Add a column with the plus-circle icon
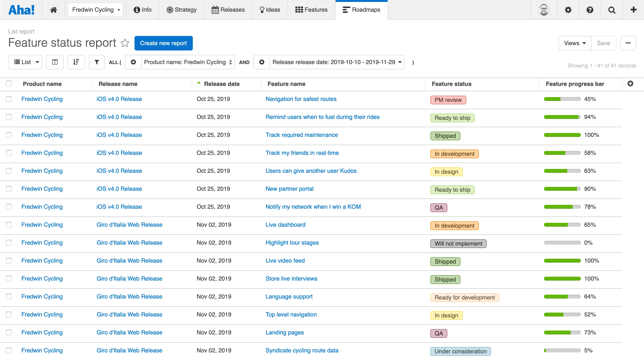 (x=630, y=83)
